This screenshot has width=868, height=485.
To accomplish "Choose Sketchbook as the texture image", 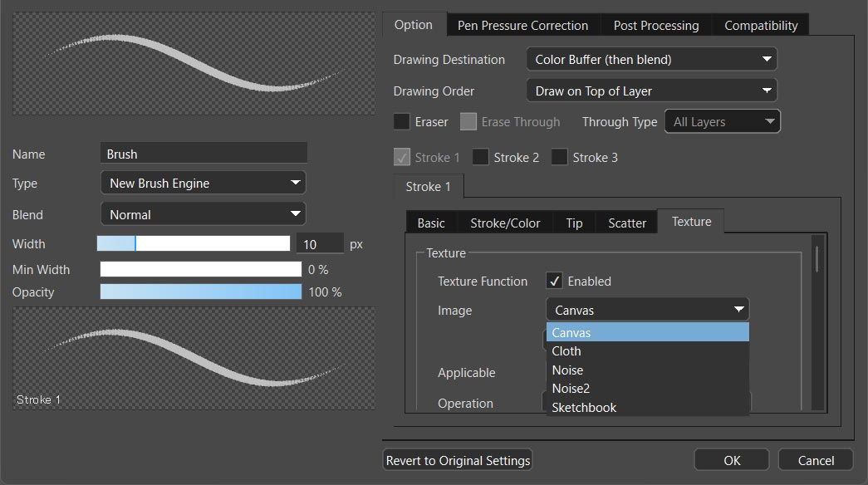I will (583, 407).
